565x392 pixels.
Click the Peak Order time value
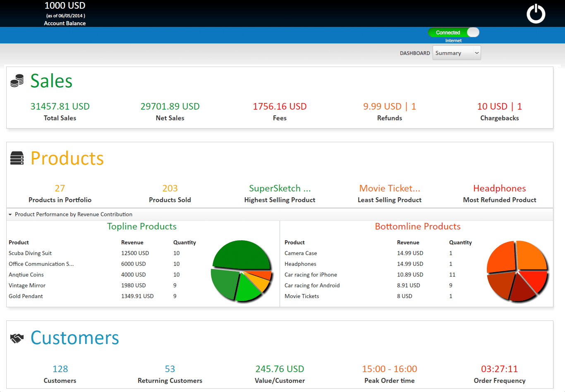(390, 369)
